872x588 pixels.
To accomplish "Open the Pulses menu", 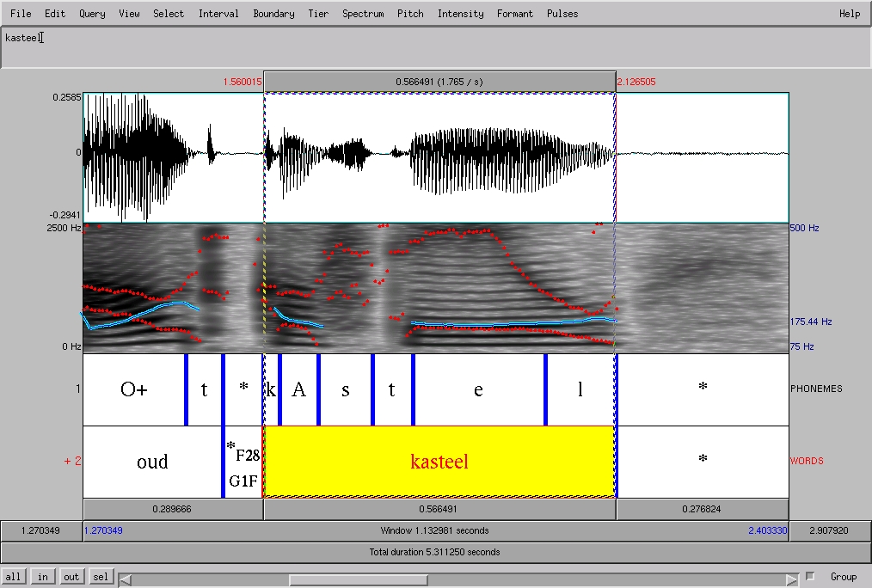I will click(562, 14).
